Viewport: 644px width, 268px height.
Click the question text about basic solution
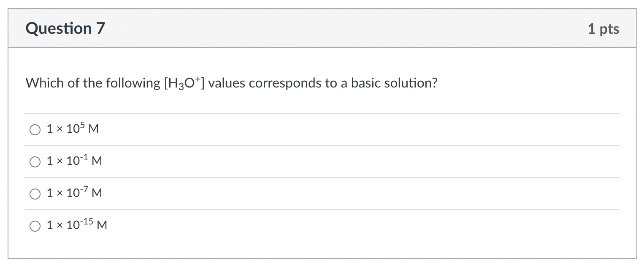(x=231, y=83)
